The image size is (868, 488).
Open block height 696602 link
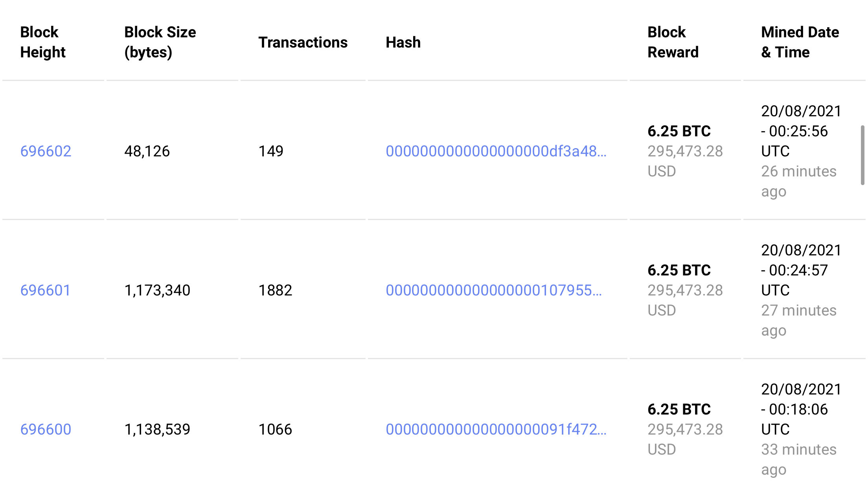pyautogui.click(x=46, y=151)
